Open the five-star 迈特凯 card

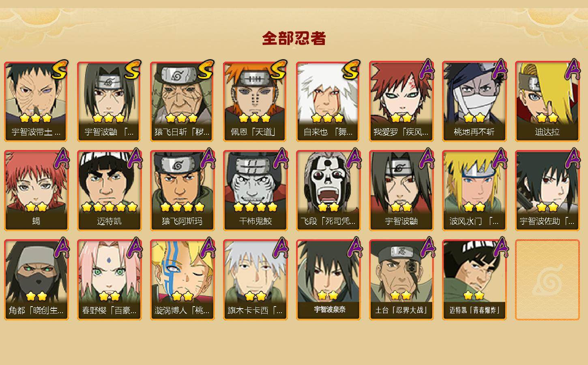point(109,191)
